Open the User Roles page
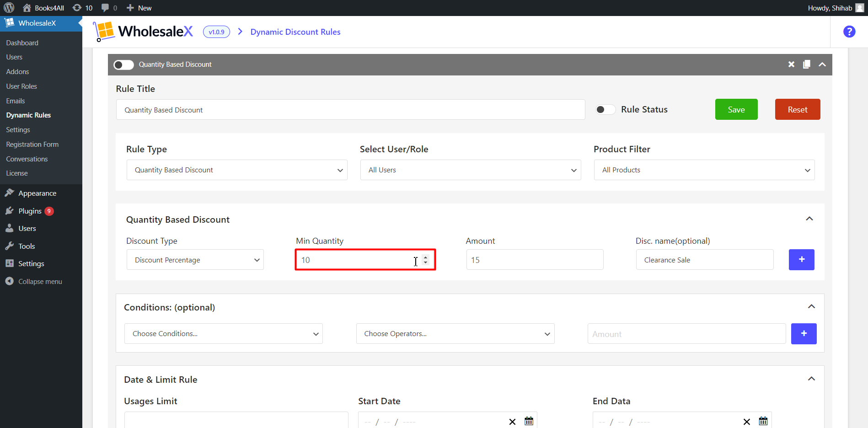Image resolution: width=868 pixels, height=428 pixels. pyautogui.click(x=21, y=86)
